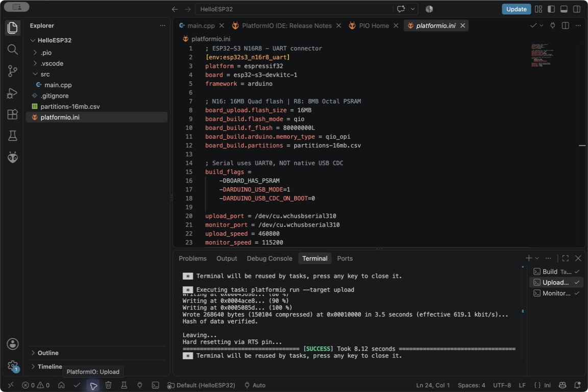Click the PlatformIO Build checkmark icon
Screen dimensions: 588x392
(77, 385)
